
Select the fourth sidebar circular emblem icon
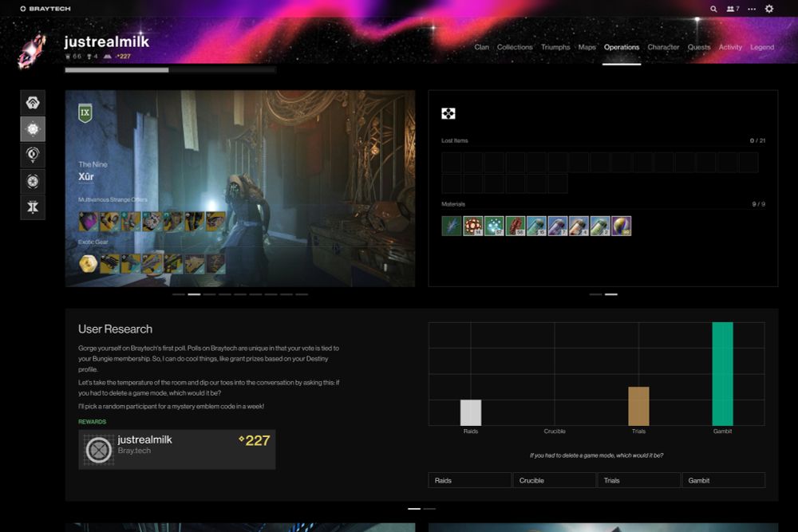coord(33,181)
